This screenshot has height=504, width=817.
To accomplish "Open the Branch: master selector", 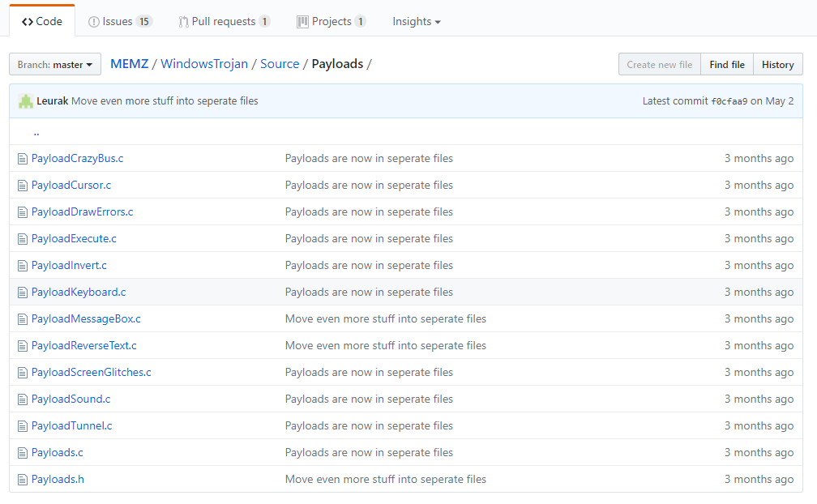I will coord(55,65).
